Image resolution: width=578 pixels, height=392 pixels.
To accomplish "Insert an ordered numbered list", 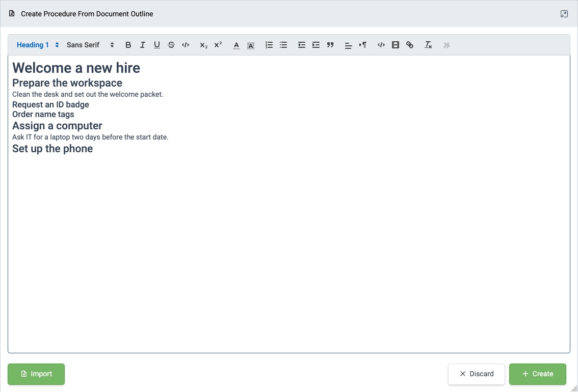I will (269, 45).
